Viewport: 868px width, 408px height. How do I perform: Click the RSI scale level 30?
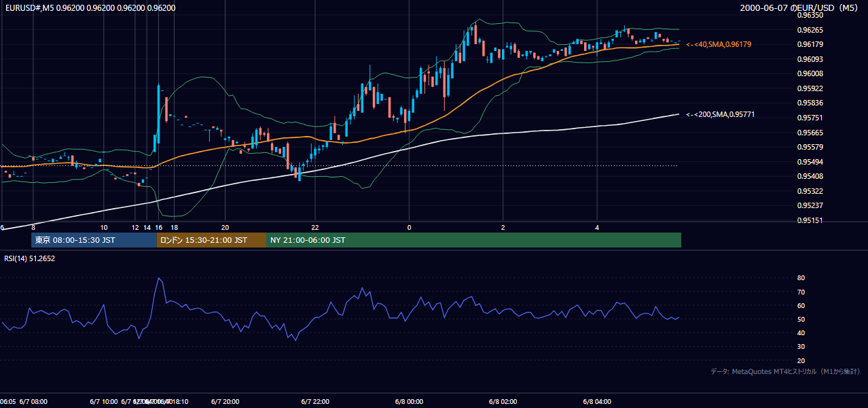801,347
